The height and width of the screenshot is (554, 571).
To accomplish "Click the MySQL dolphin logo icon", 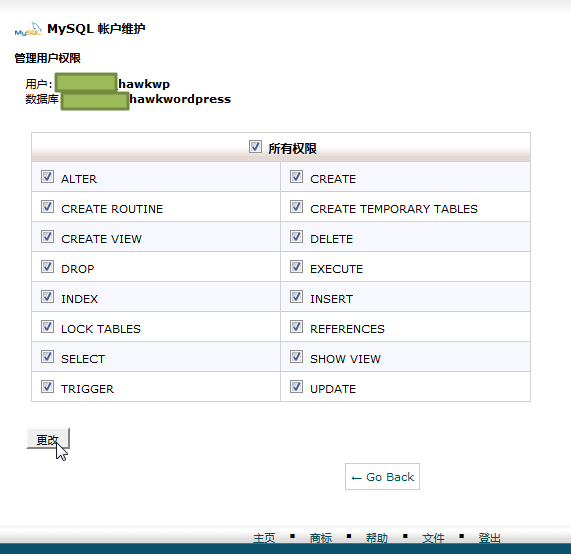I will coord(28,29).
